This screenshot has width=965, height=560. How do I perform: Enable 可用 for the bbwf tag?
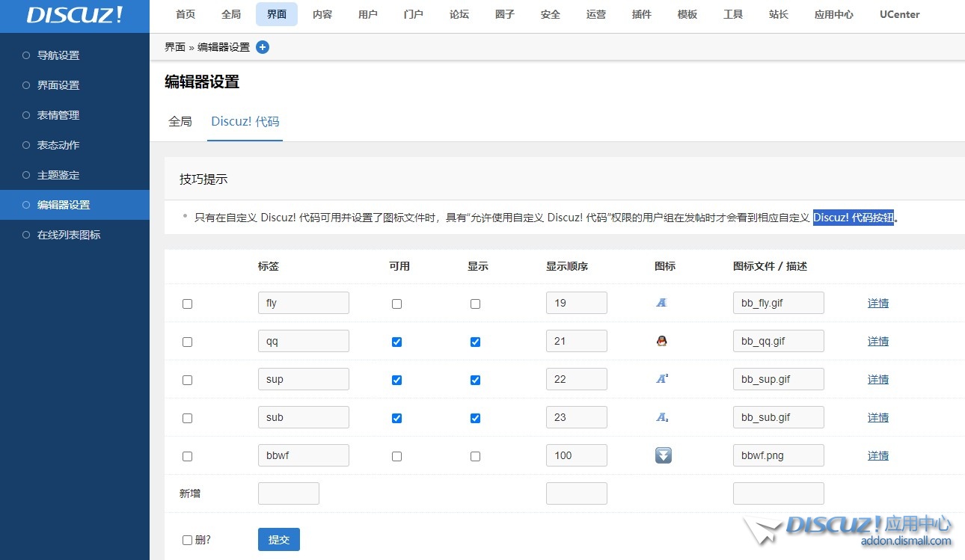coord(396,457)
